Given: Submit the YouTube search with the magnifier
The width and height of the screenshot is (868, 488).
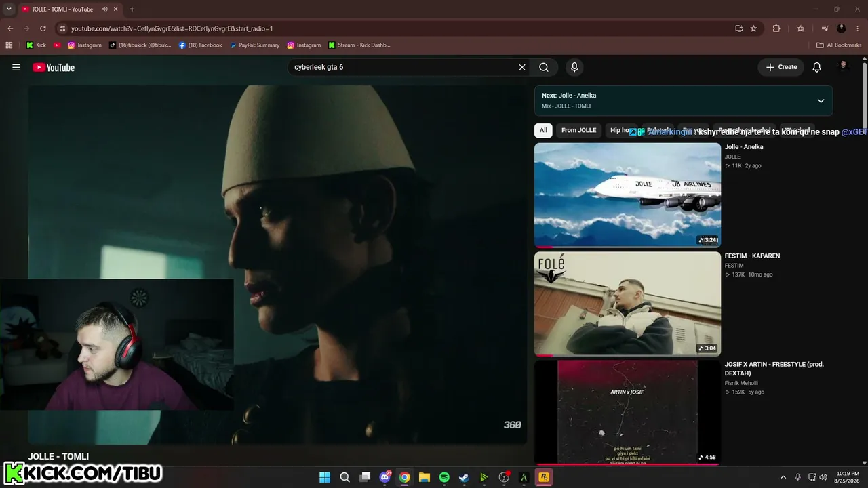Looking at the screenshot, I should 544,67.
